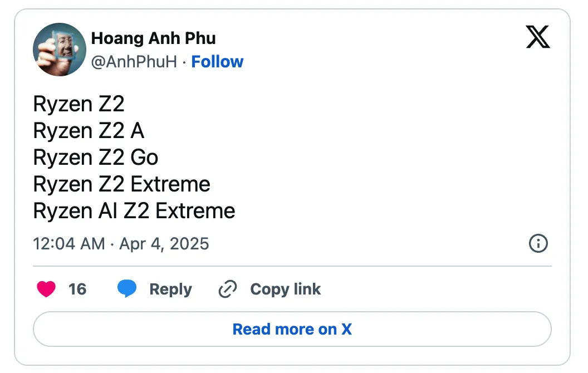This screenshot has width=588, height=373.
Task: Click the Copy link label text
Action: coord(285,289)
